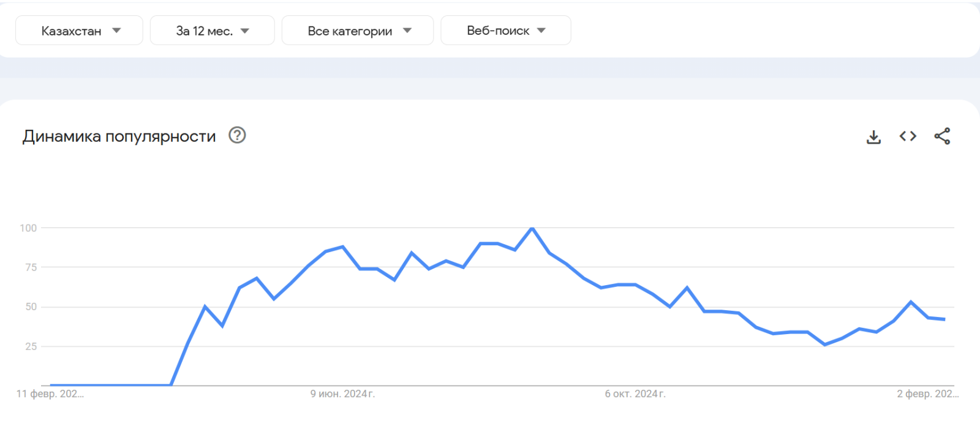This screenshot has height=424, width=980.
Task: Click the 9 июн. 2024 г. axis label
Action: pyautogui.click(x=342, y=394)
